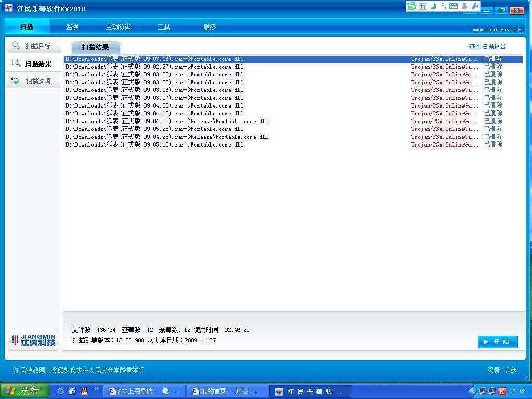Viewport: 532px width, 399px height.
Task: Open the 工具 main tab
Action: 164,26
